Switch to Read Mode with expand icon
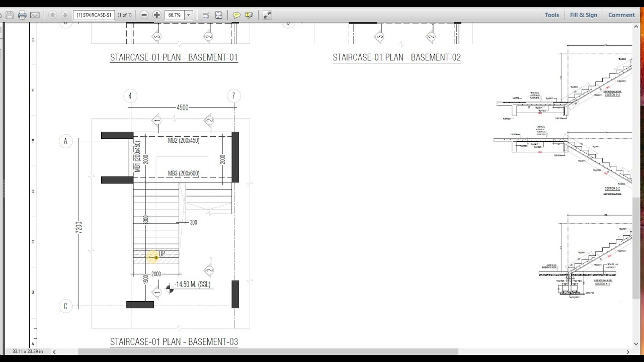This screenshot has width=644, height=362. 267,15
